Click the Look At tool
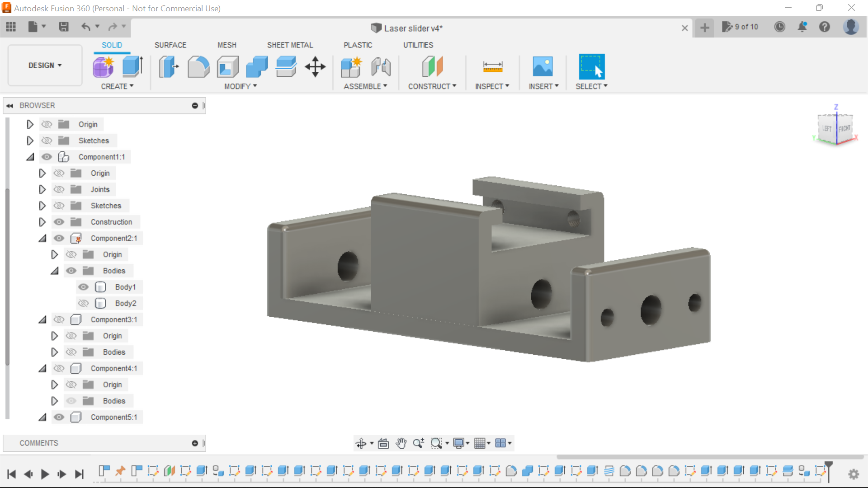 383,443
